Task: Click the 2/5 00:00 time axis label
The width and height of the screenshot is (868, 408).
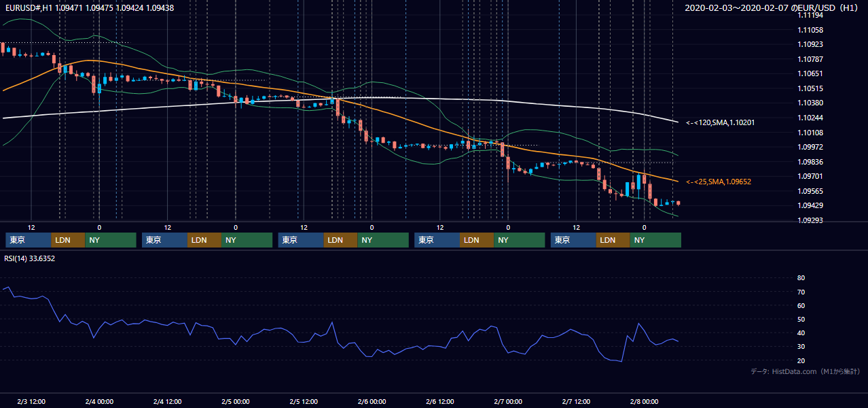Action: tap(236, 402)
